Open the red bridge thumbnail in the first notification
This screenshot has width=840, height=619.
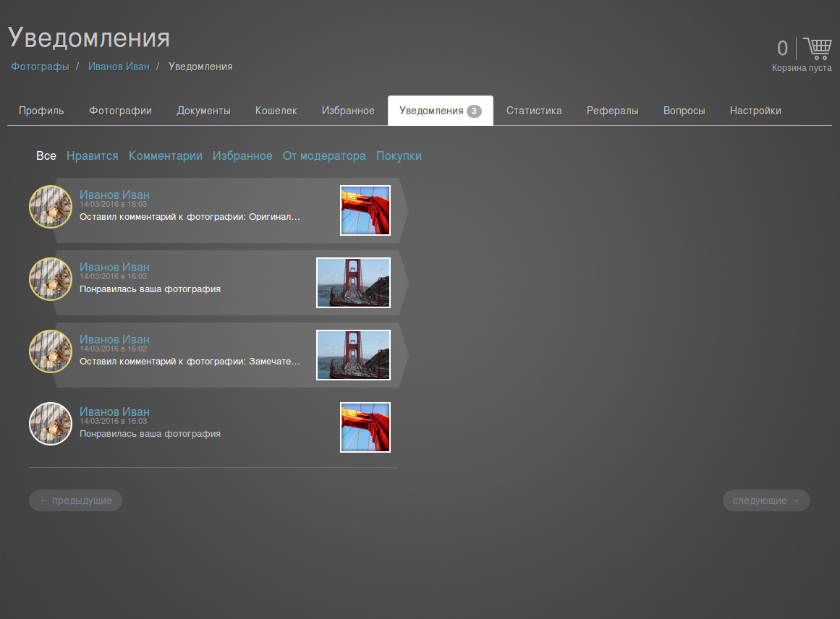[365, 210]
